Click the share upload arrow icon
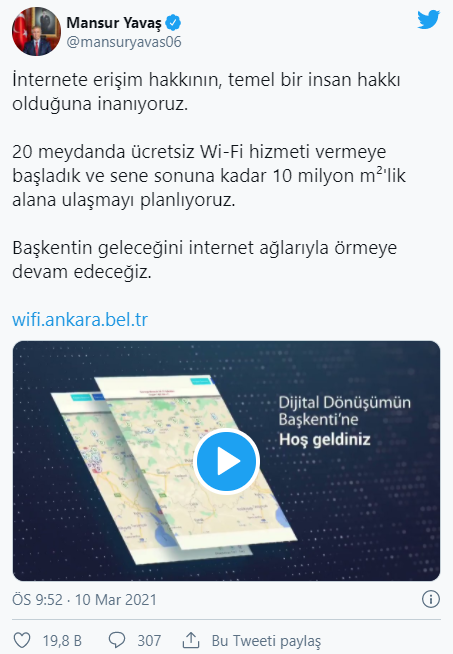The height and width of the screenshot is (654, 453). pos(191,640)
